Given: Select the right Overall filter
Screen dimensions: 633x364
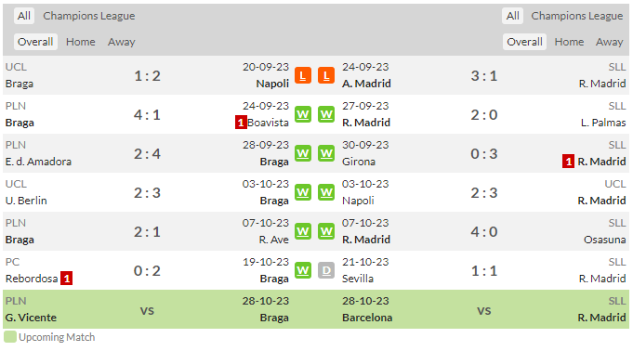Looking at the screenshot, I should [524, 42].
